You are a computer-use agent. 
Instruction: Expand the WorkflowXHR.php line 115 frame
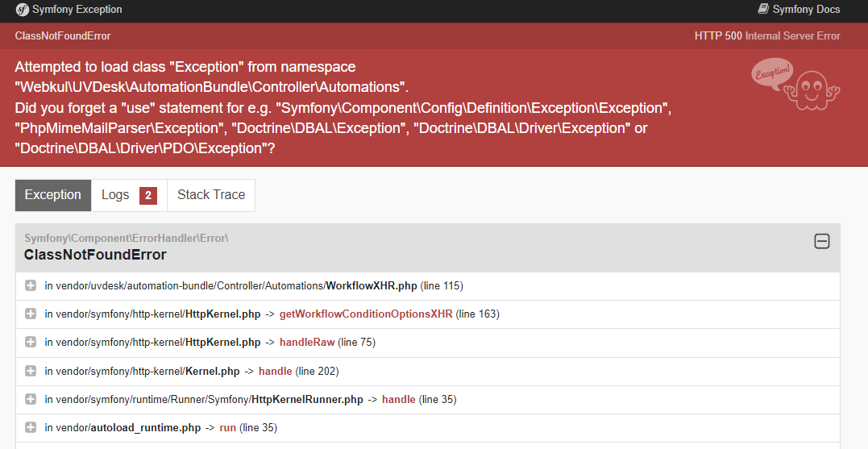(x=31, y=285)
